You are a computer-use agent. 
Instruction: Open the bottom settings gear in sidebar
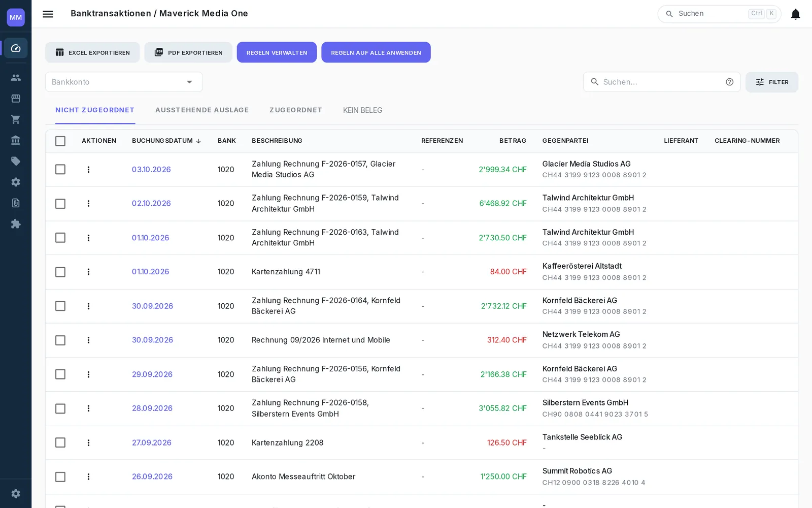pyautogui.click(x=16, y=493)
